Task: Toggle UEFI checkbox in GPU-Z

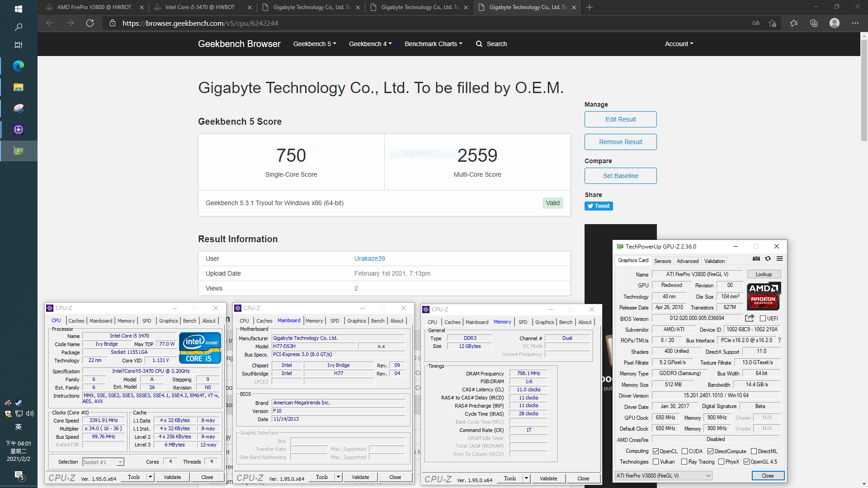Action: (763, 319)
